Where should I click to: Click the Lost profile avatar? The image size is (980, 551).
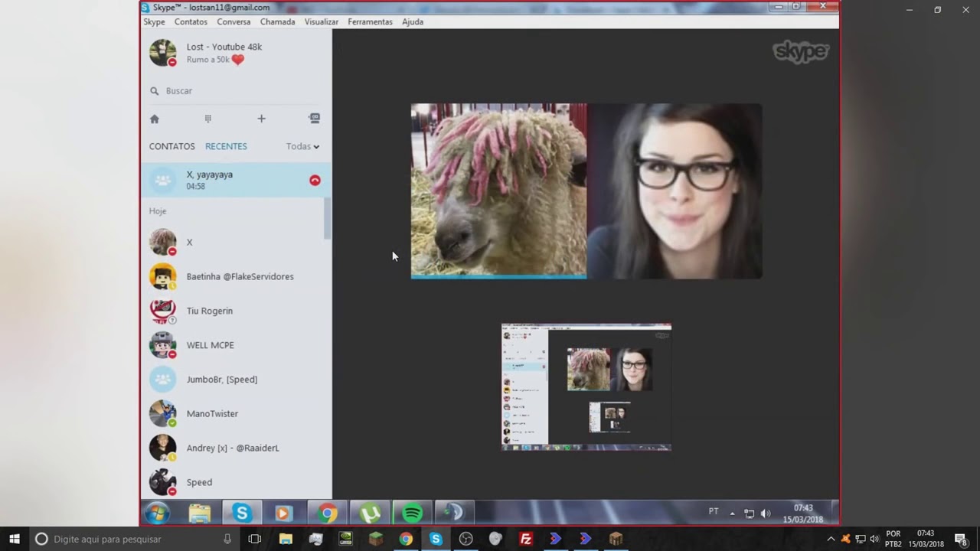pos(162,53)
